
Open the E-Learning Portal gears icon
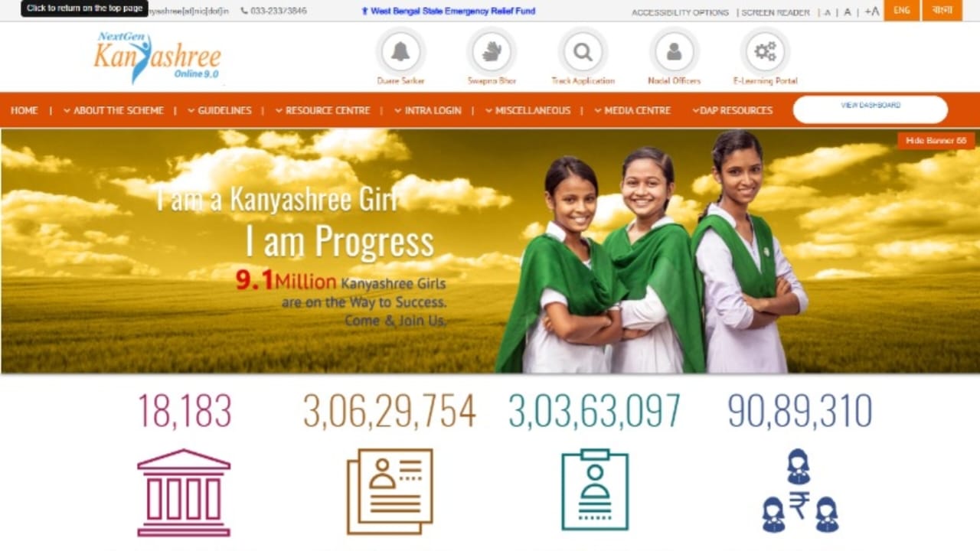coord(765,52)
